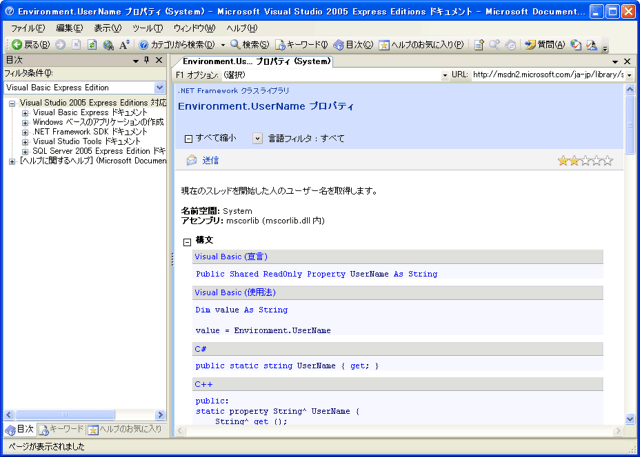The image size is (640, 457).
Task: Click the envelope icon beside 送信
Action: click(x=192, y=160)
